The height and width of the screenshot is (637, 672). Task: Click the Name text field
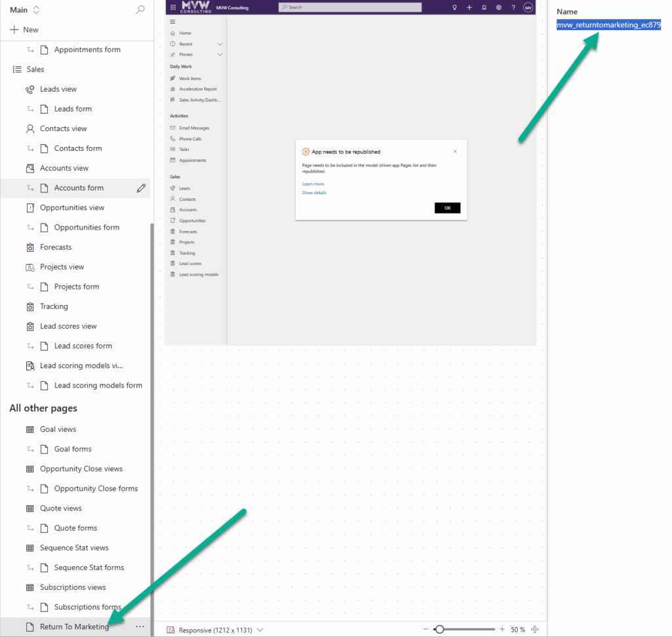tap(608, 25)
